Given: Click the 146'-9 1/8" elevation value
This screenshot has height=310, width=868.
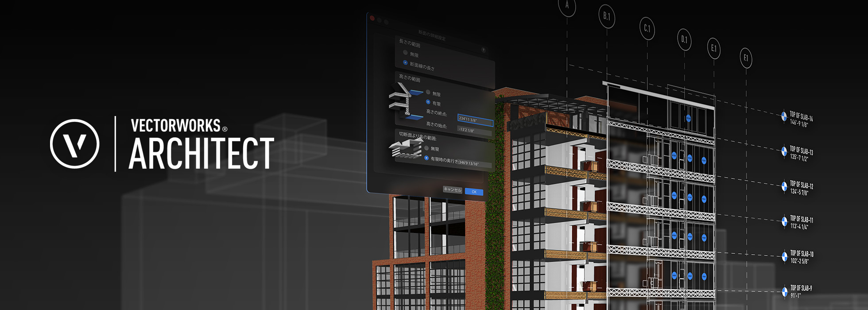Looking at the screenshot, I should [x=799, y=123].
